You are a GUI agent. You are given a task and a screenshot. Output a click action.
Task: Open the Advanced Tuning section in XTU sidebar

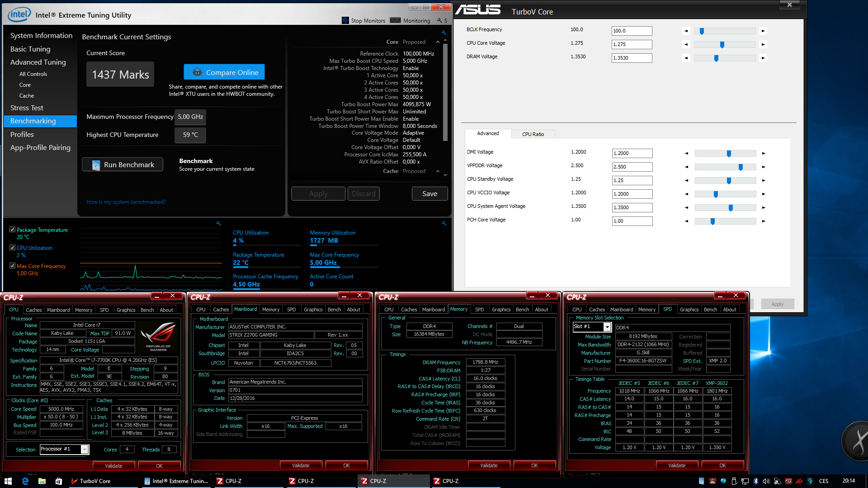(x=38, y=62)
